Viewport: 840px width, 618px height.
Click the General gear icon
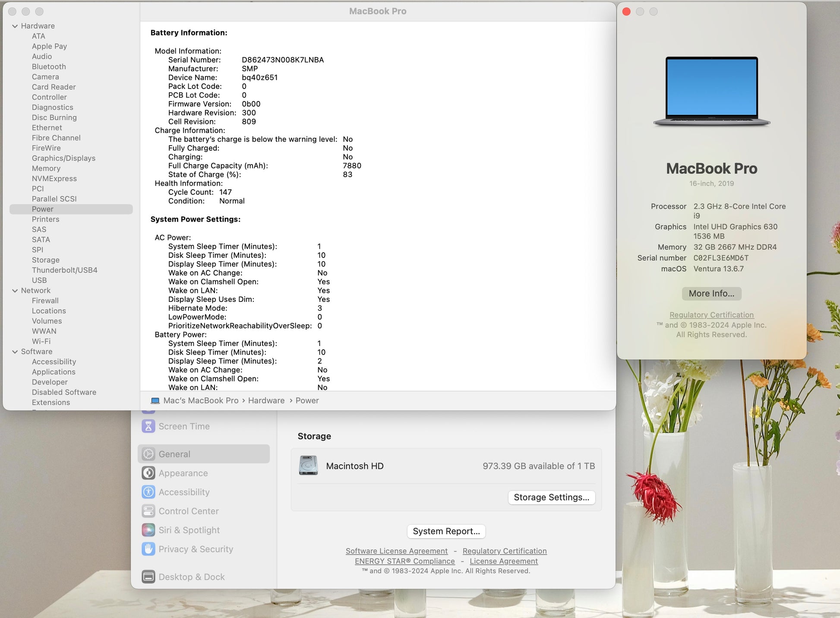click(x=148, y=454)
